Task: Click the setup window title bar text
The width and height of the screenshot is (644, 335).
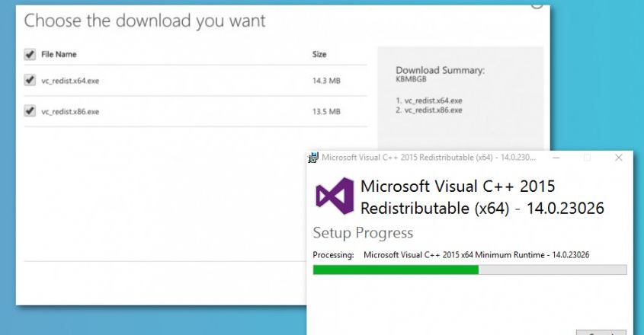Action: [429, 158]
